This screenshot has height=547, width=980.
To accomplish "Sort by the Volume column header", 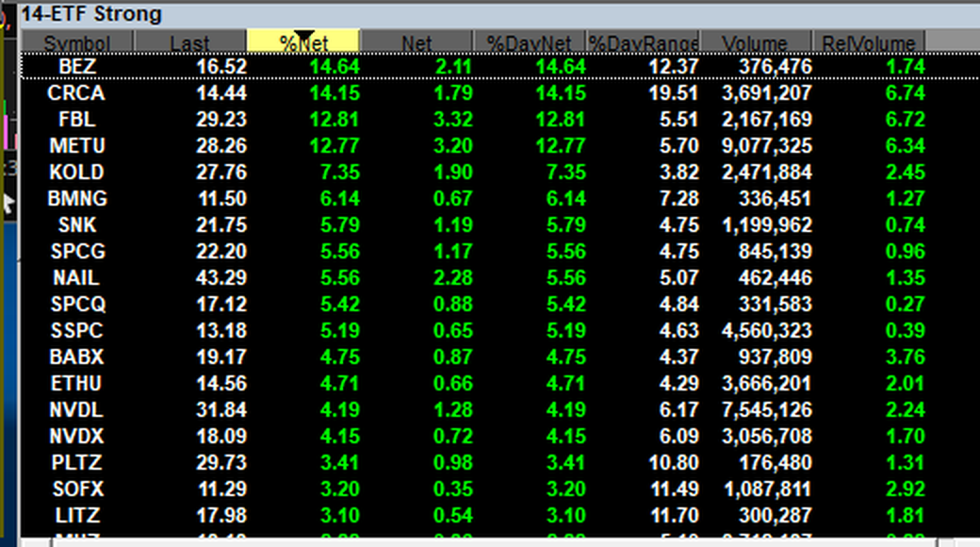I will pyautogui.click(x=755, y=41).
